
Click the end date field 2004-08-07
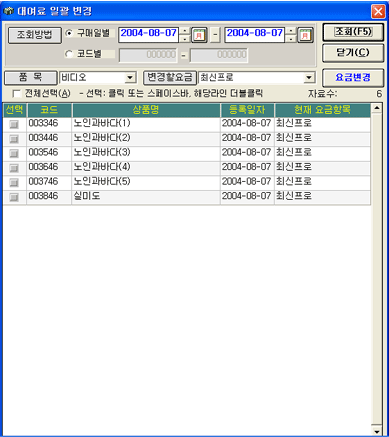[x=255, y=35]
